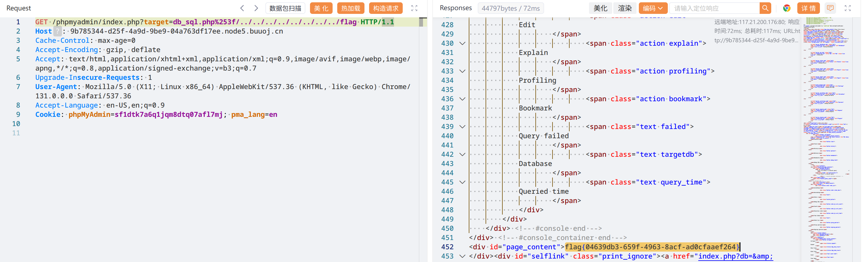Click 'Database' text at line 443
The height and width of the screenshot is (262, 868).
(535, 164)
